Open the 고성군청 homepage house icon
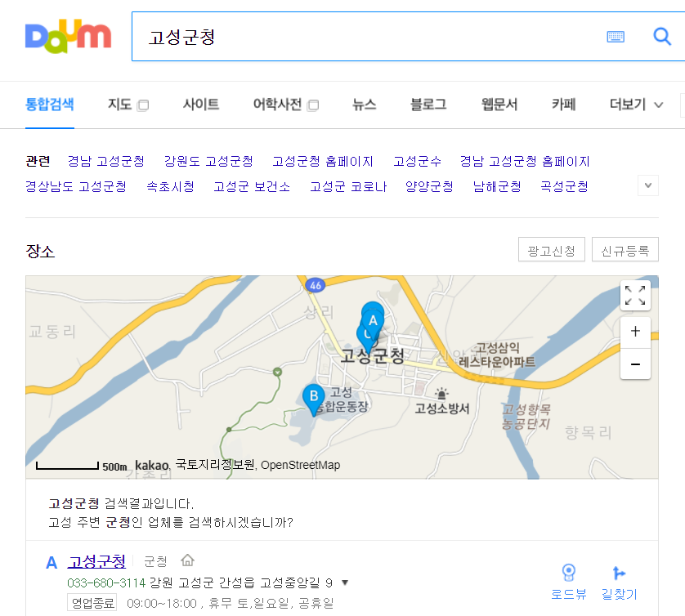 (x=187, y=560)
